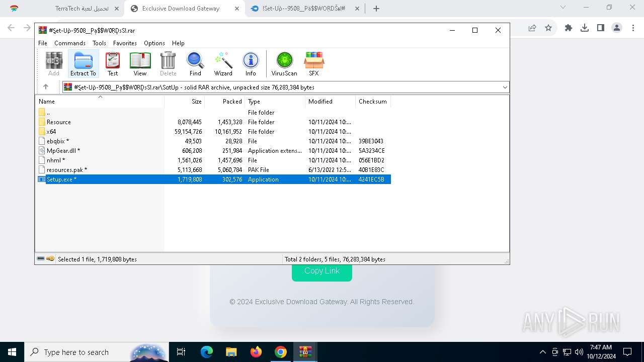
Task: Sort by Packed column header
Action: (225, 102)
